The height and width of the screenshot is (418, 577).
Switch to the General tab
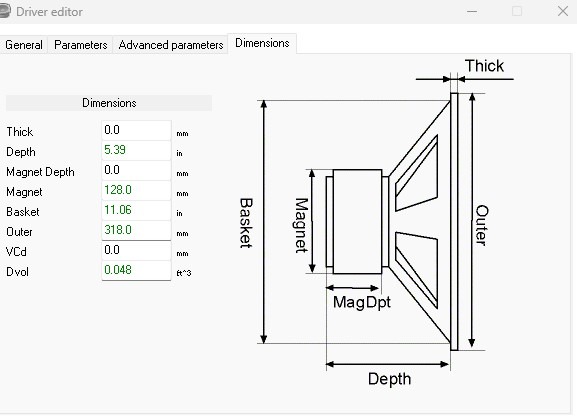coord(24,45)
